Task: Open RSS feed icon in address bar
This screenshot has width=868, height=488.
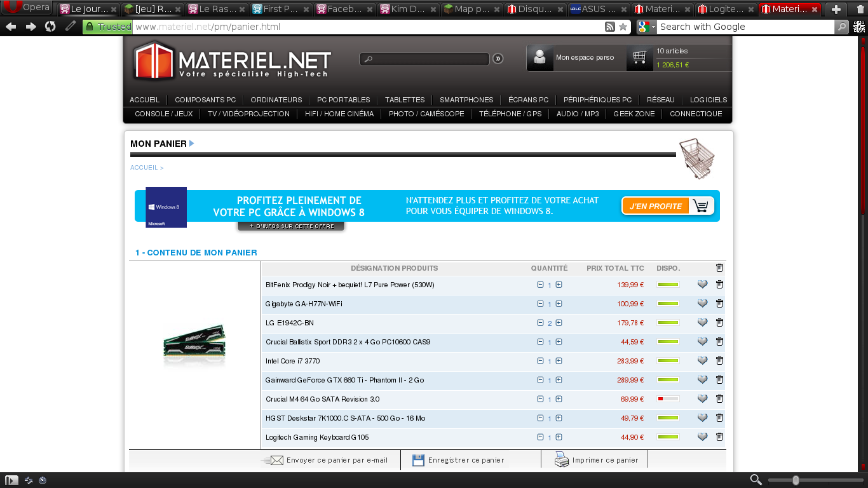Action: (x=610, y=27)
